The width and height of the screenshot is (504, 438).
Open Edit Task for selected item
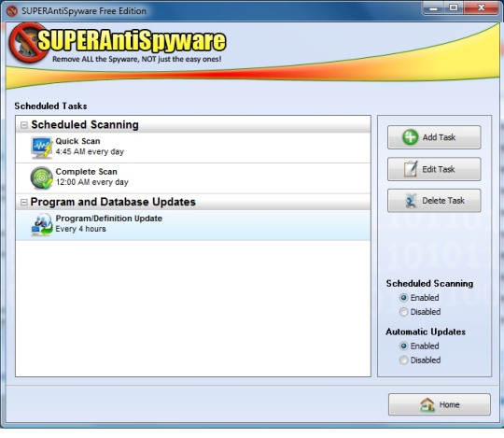click(434, 169)
